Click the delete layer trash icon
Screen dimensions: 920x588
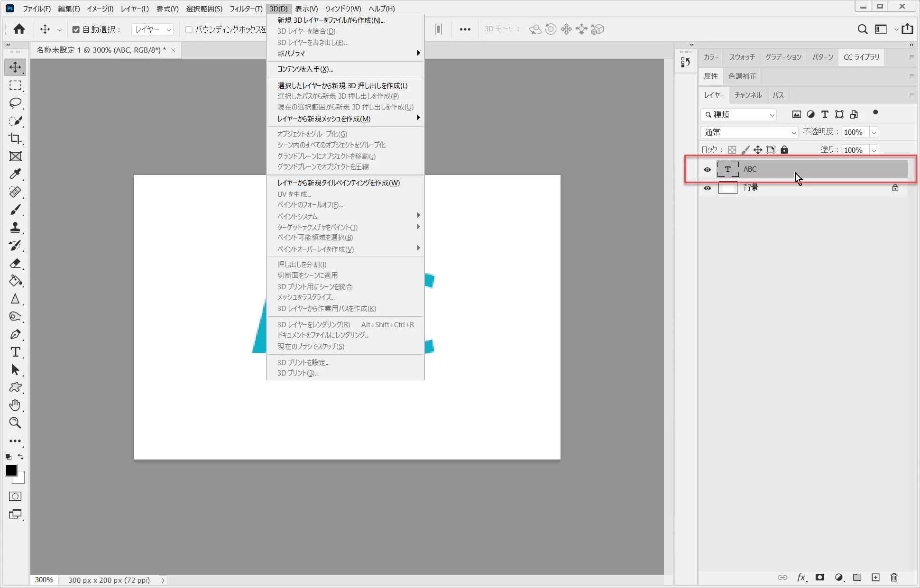(x=894, y=577)
